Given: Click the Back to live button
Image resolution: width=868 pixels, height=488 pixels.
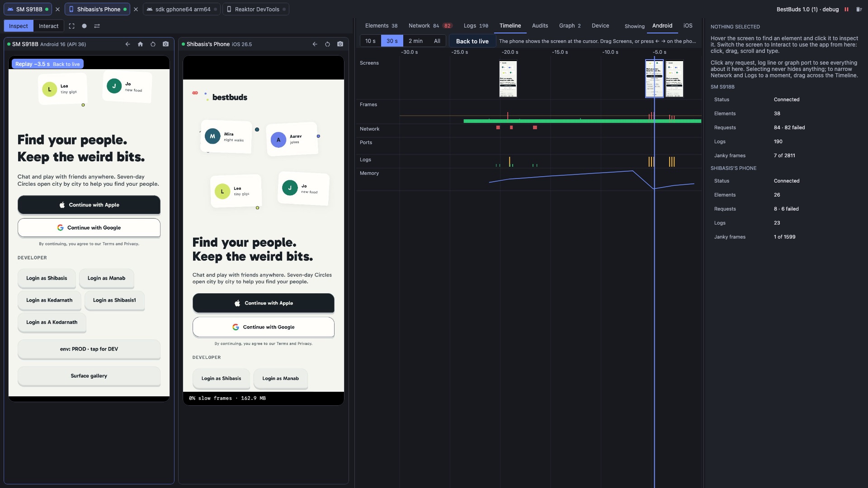Looking at the screenshot, I should (472, 41).
